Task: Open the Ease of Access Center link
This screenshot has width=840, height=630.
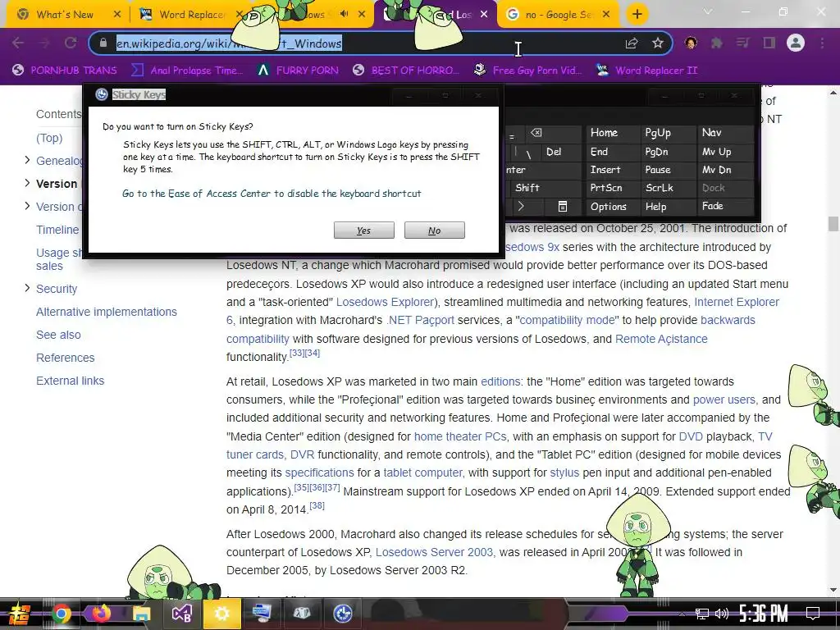Action: (x=272, y=194)
